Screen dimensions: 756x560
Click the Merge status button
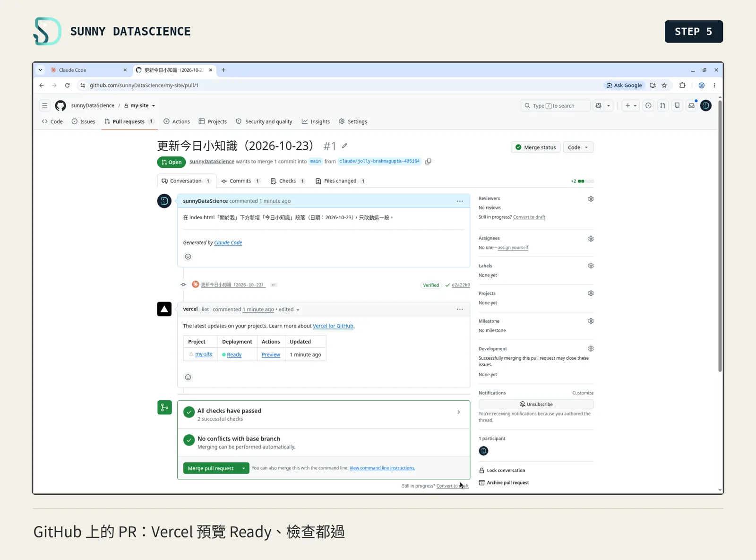535,147
